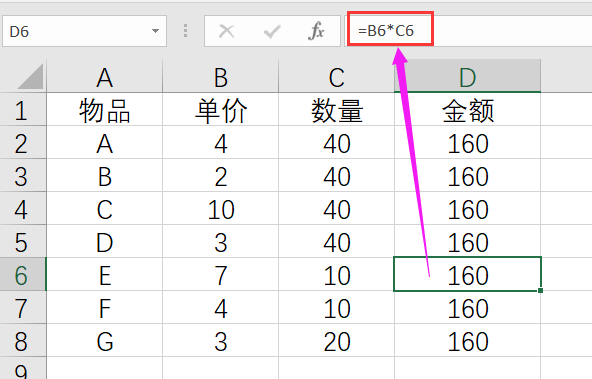Select row 7 header
Screen dimensions: 592x379
pyautogui.click(x=22, y=308)
